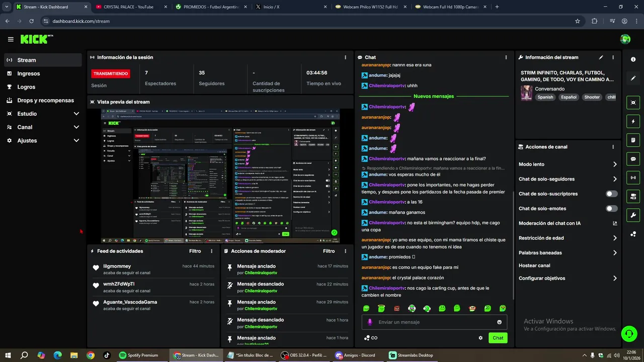Image resolution: width=644 pixels, height=362 pixels.
Task: Switch to the PROMIEDOS browser tab
Action: coord(210,7)
